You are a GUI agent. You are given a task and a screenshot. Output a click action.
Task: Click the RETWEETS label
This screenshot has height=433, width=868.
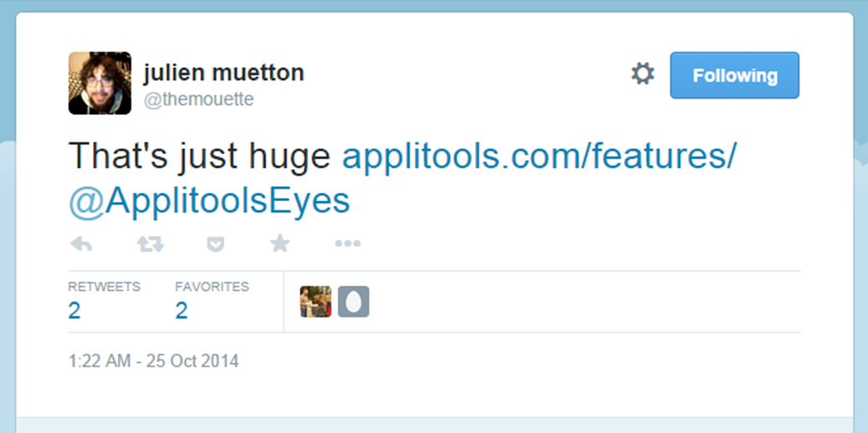(104, 286)
